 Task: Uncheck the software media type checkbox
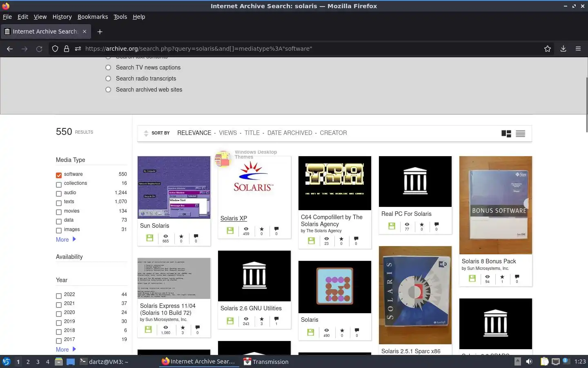coord(59,175)
